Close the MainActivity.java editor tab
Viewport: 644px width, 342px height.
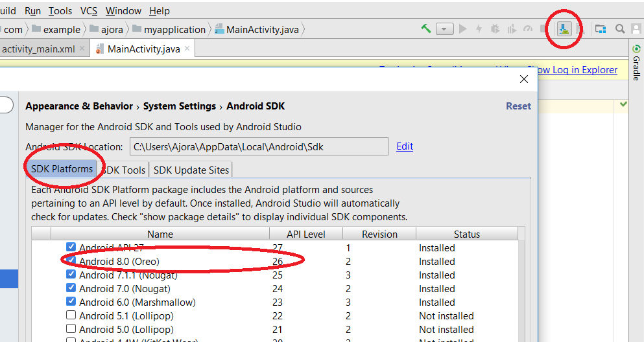pyautogui.click(x=187, y=49)
